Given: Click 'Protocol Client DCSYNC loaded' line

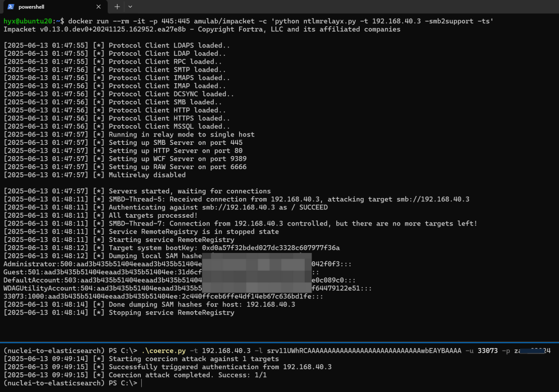Looking at the screenshot, I should (119, 94).
